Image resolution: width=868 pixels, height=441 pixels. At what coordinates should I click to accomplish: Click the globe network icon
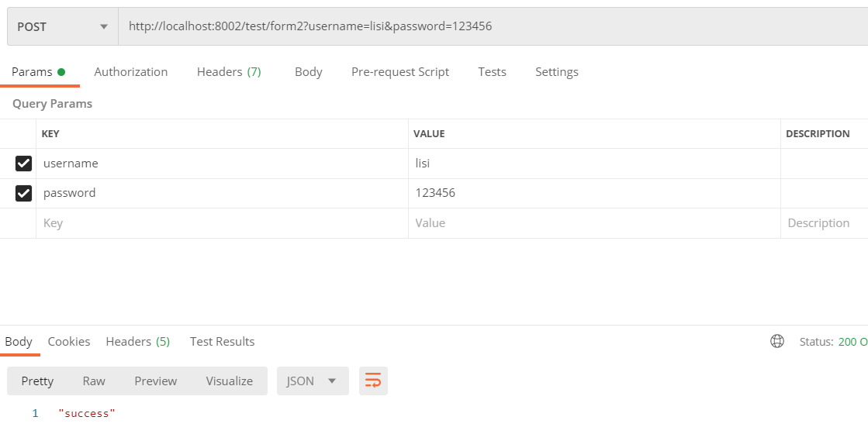point(777,341)
